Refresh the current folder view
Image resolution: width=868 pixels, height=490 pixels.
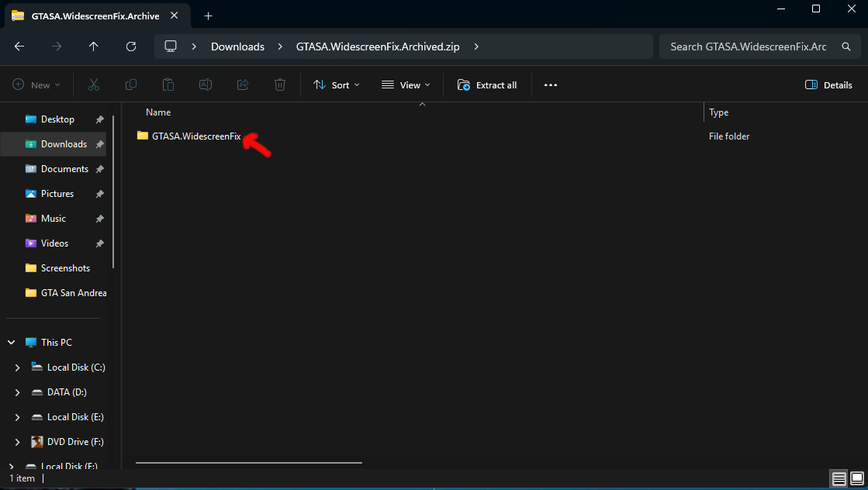pos(131,47)
